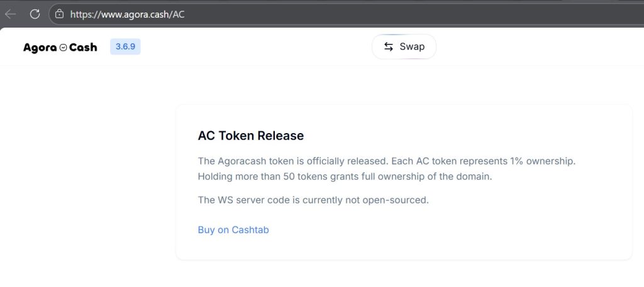The height and width of the screenshot is (287, 644).
Task: Click the 3.6.9 version badge
Action: point(125,47)
